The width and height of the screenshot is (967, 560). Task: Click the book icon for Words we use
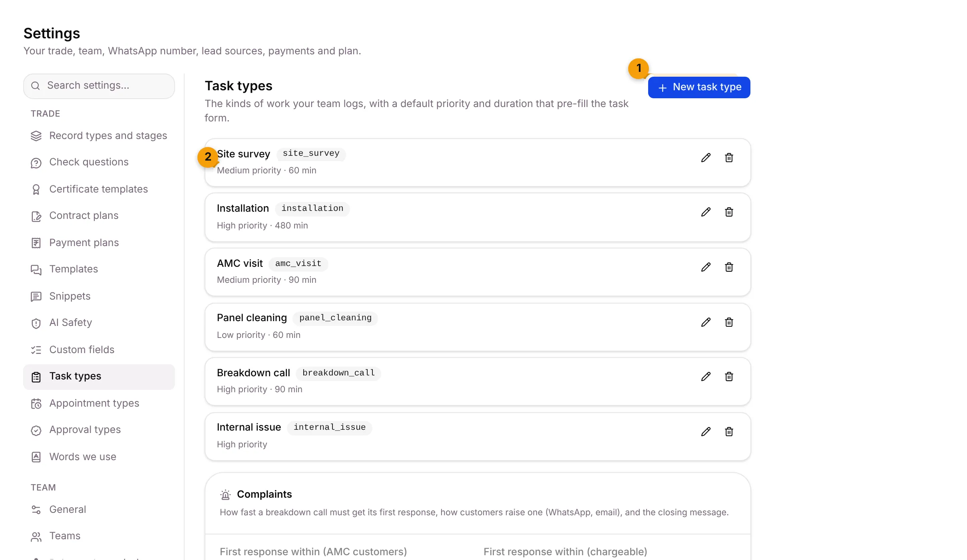pos(36,457)
